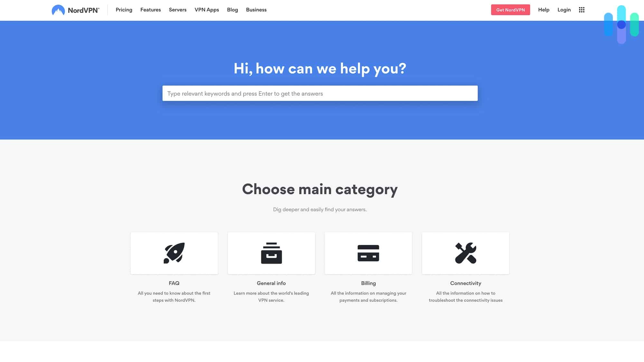Click the Login button
The width and height of the screenshot is (644, 362).
click(x=564, y=10)
